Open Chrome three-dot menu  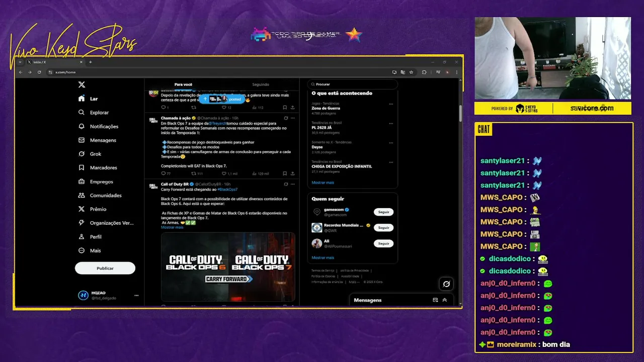457,72
